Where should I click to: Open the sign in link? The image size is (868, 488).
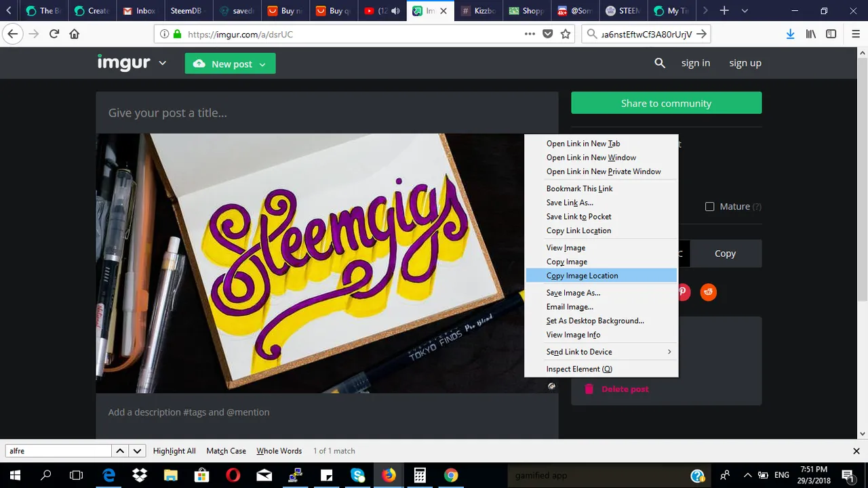coord(696,63)
